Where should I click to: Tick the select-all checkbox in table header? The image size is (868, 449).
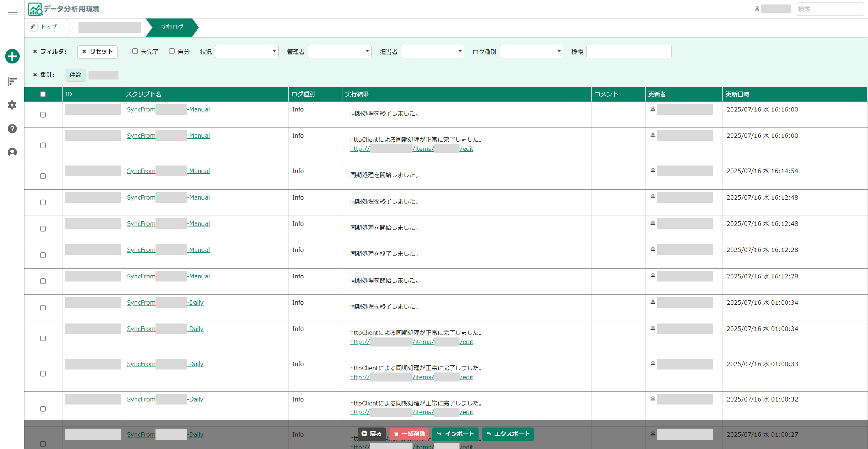pos(43,94)
